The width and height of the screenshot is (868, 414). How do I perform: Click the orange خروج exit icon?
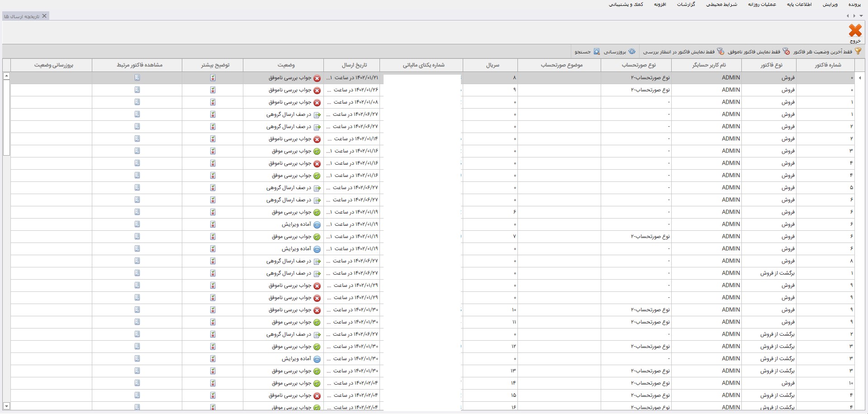[855, 31]
